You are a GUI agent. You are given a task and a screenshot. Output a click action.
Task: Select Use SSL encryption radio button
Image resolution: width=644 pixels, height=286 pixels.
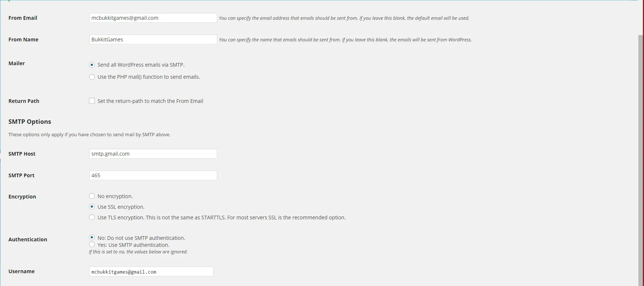92,207
